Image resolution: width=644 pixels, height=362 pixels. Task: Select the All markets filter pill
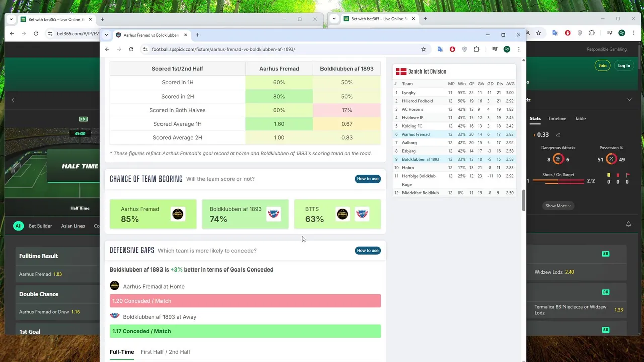[x=18, y=226]
